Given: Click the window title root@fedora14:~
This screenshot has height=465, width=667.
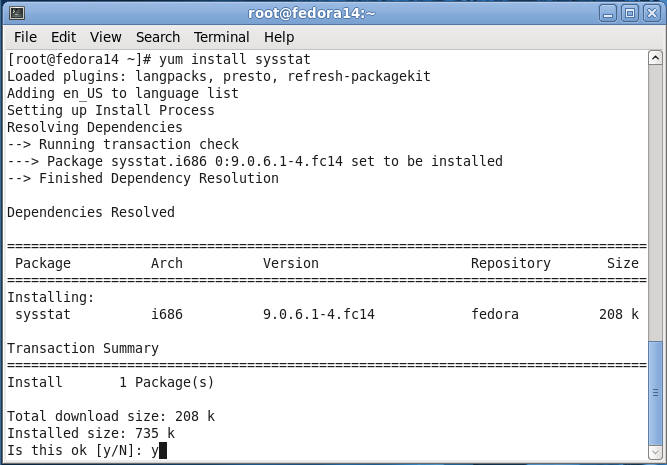Looking at the screenshot, I should (x=311, y=14).
